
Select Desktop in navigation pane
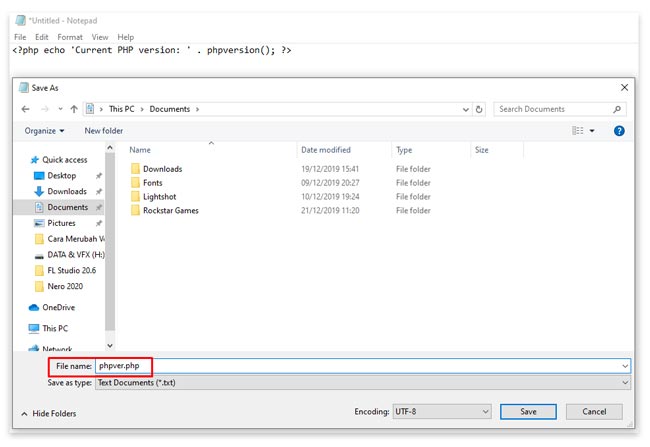coord(61,175)
